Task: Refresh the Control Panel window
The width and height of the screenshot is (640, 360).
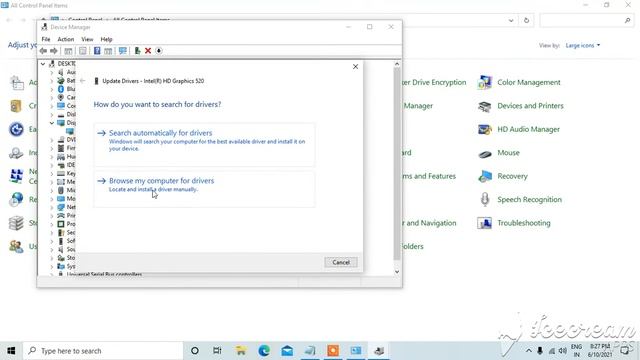Action: point(527,20)
